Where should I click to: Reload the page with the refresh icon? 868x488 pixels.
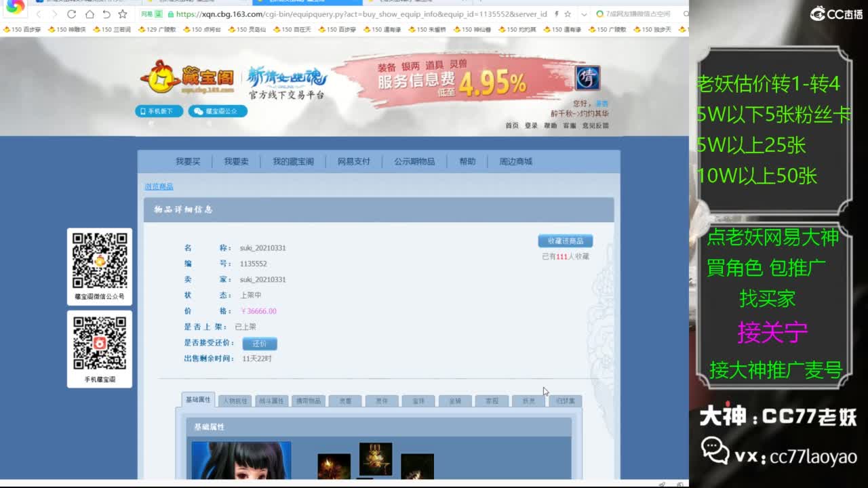pos(71,14)
